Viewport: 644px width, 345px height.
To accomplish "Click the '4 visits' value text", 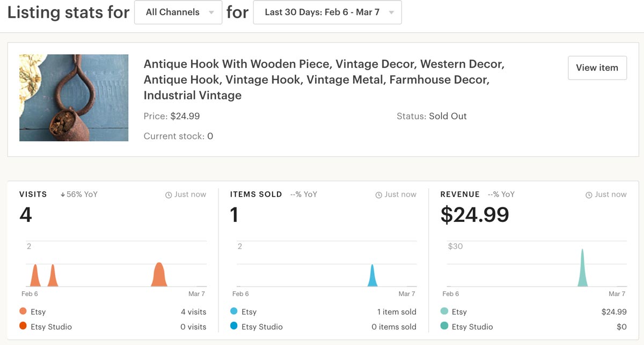I will click(193, 312).
